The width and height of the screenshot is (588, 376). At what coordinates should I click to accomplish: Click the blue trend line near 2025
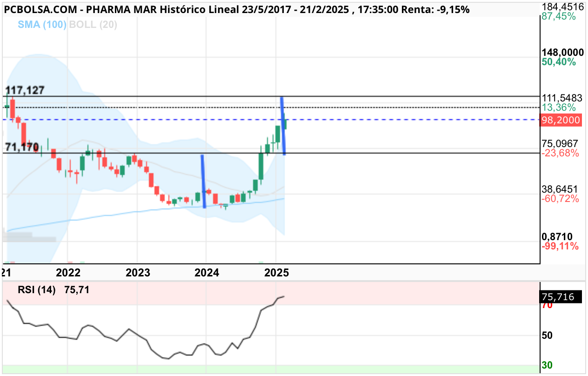(x=282, y=126)
